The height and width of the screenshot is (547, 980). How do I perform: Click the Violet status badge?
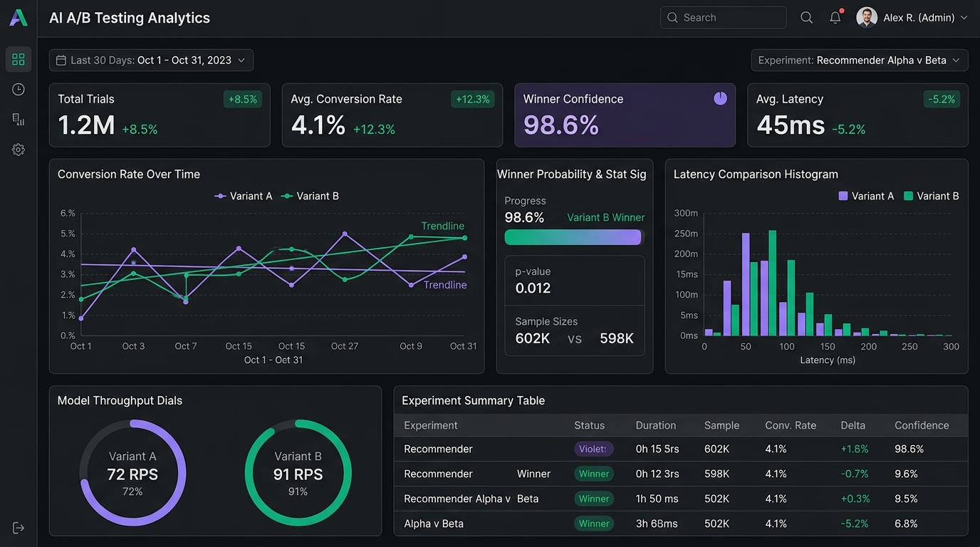pos(594,449)
